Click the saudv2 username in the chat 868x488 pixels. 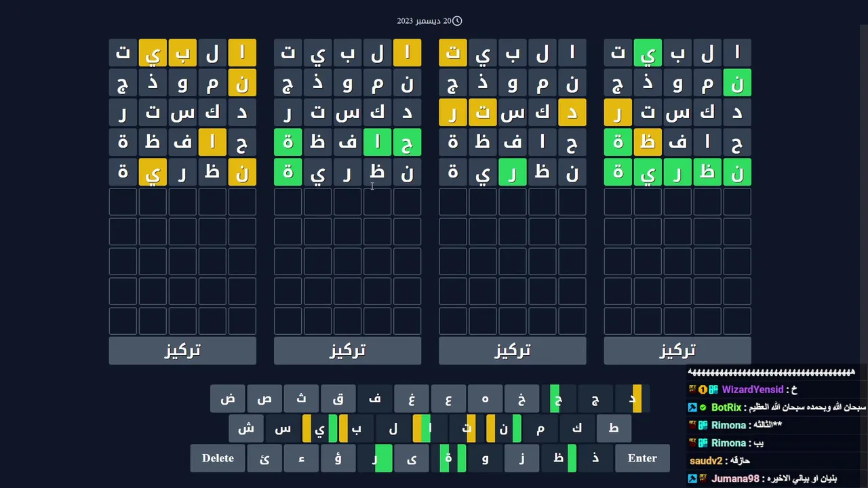pyautogui.click(x=706, y=461)
